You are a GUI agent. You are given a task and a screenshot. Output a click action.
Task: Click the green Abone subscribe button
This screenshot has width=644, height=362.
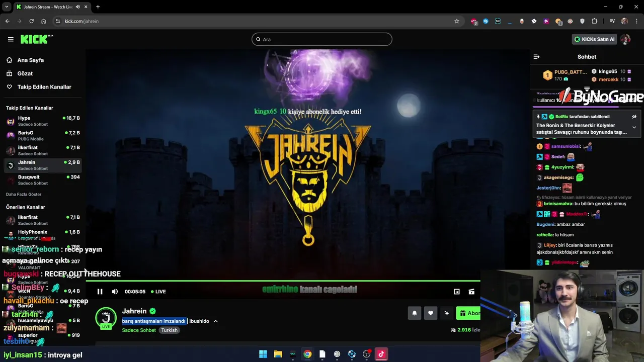click(x=468, y=313)
